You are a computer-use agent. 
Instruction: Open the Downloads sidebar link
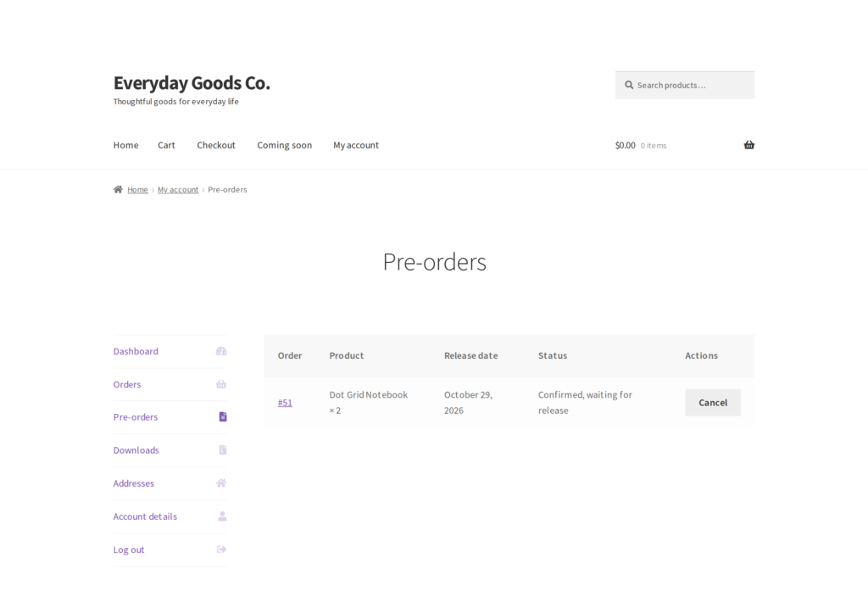(x=136, y=450)
